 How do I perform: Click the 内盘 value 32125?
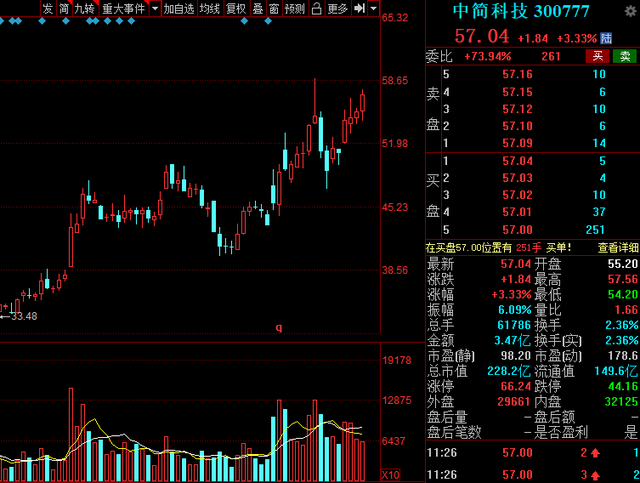tap(621, 402)
